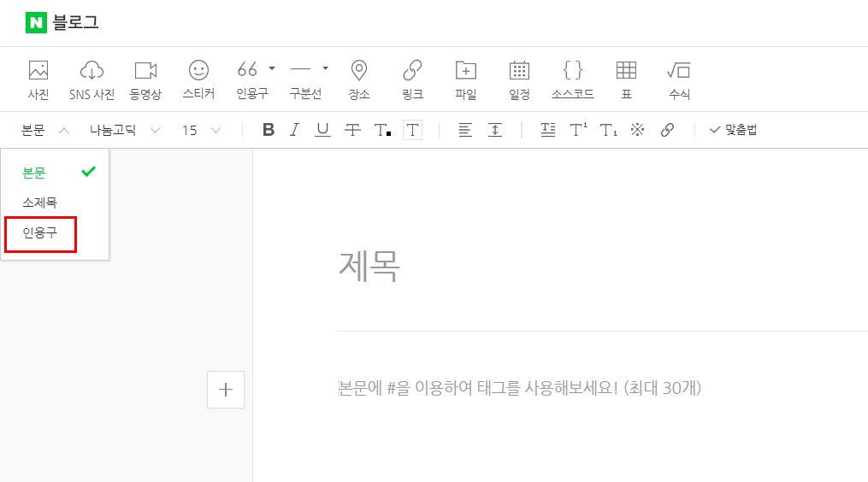The image size is (868, 482).
Task: Open the font size 15 dropdown
Action: (202, 130)
